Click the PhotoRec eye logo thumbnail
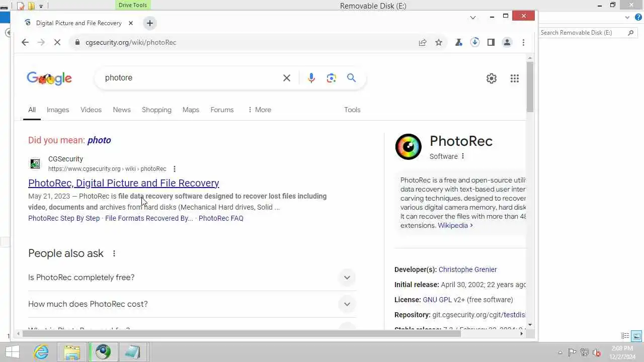 408,147
